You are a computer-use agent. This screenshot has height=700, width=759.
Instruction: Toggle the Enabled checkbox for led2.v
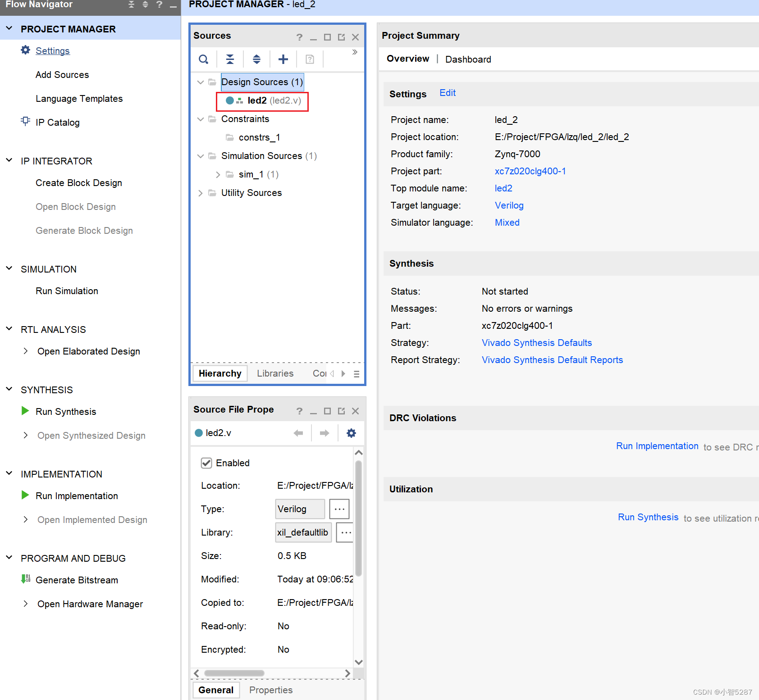pyautogui.click(x=206, y=463)
